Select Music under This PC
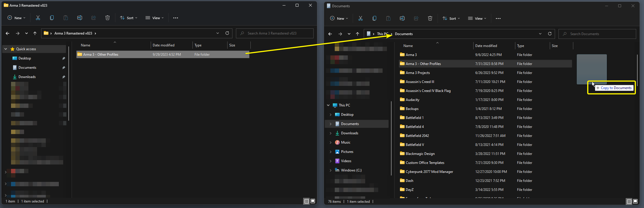The image size is (644, 208). click(x=345, y=142)
